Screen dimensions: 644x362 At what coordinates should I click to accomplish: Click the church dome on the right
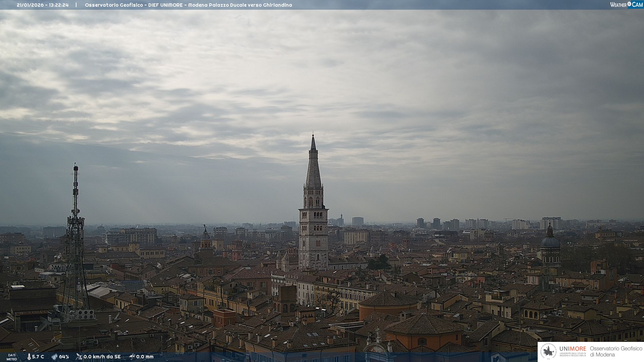tap(550, 242)
